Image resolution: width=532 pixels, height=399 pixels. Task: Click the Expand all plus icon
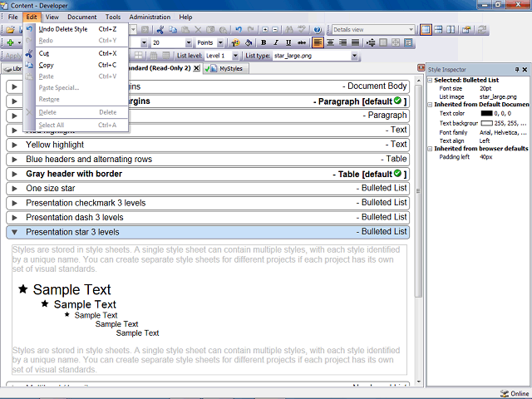point(265,30)
